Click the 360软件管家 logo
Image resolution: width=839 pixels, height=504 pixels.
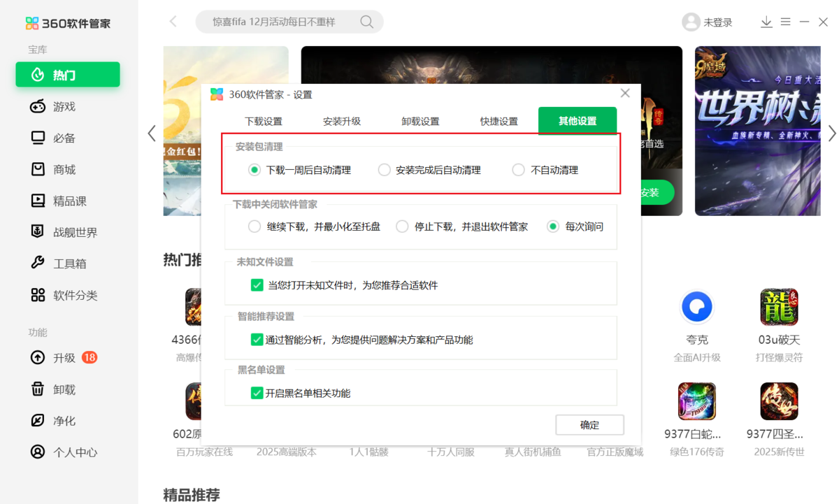tap(68, 23)
